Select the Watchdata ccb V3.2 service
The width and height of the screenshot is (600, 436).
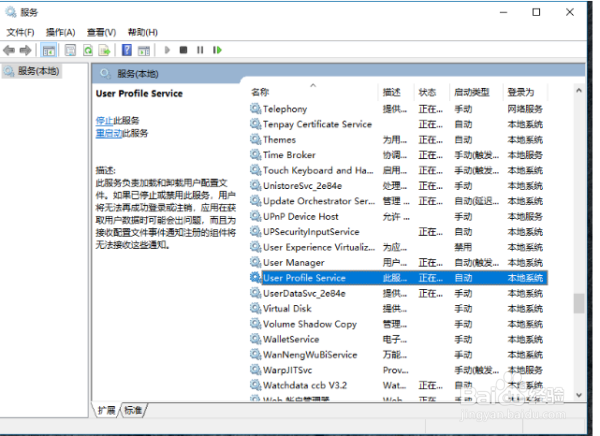399,385
